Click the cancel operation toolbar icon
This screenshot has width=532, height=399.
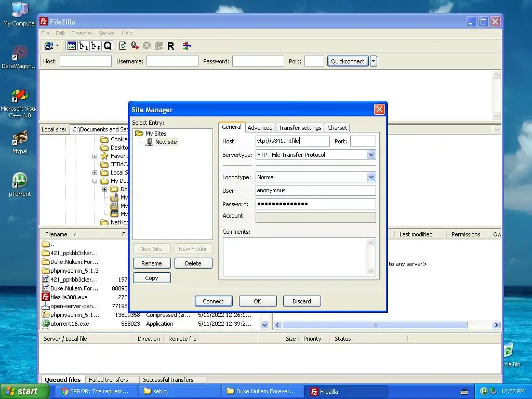click(147, 46)
